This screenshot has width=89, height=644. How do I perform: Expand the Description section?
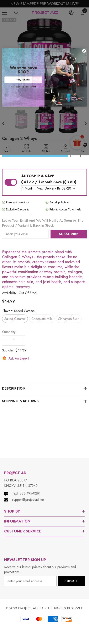[44, 388]
